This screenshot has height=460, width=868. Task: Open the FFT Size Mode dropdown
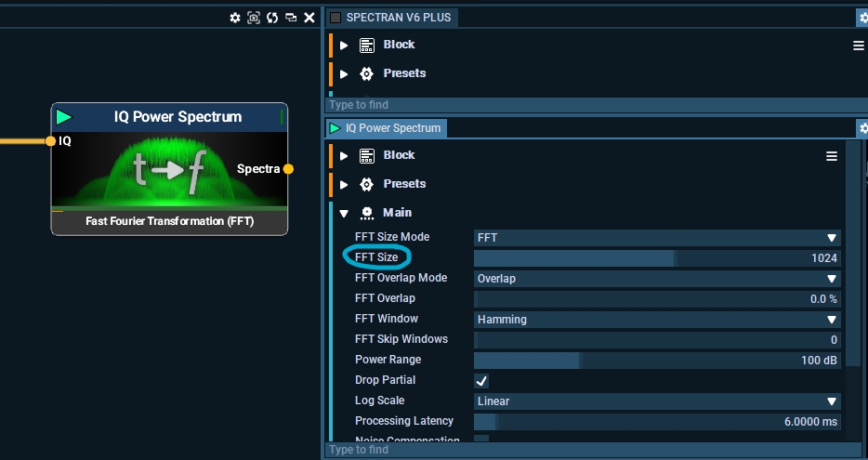(x=656, y=238)
